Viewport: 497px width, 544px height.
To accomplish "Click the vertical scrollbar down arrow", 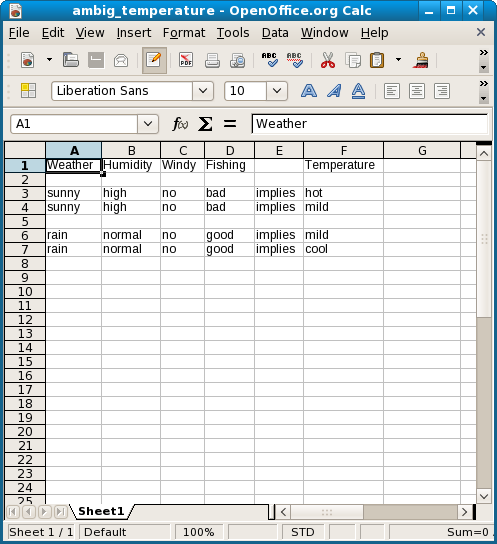I will point(484,496).
